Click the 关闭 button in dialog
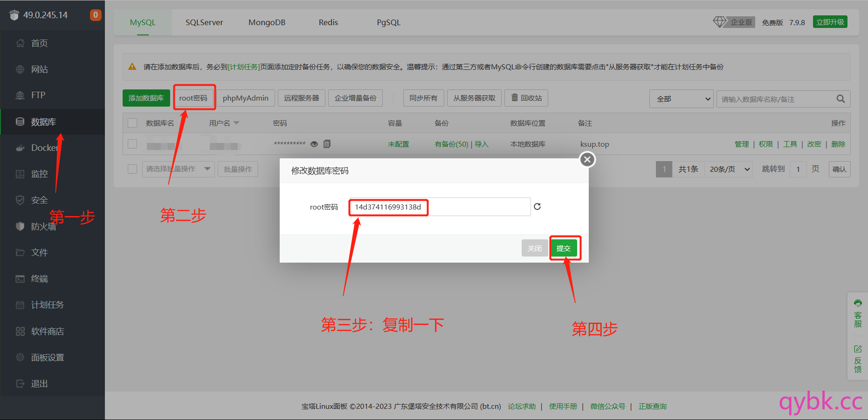 535,248
